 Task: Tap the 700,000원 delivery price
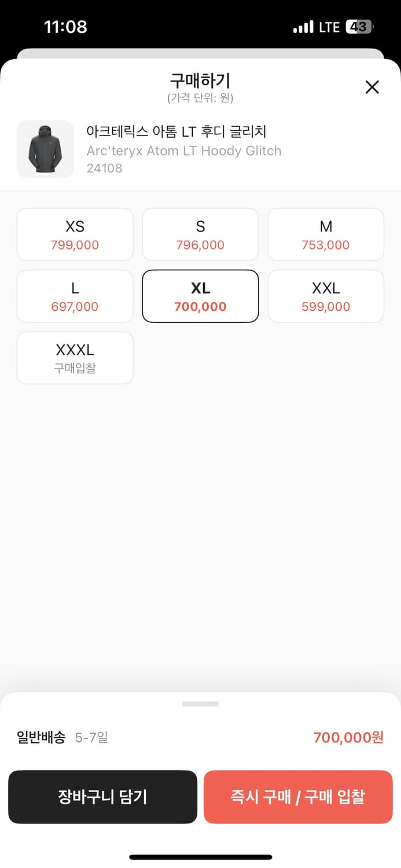348,738
